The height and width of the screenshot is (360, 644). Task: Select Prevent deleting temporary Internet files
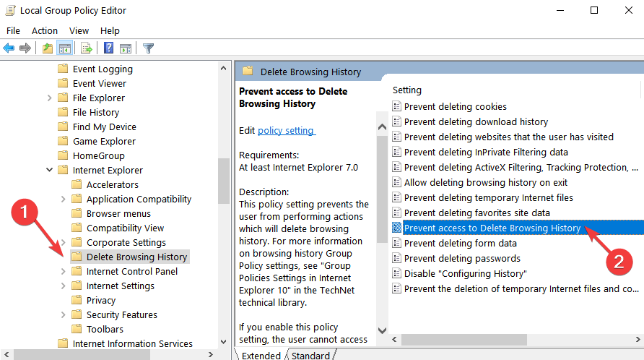(488, 197)
